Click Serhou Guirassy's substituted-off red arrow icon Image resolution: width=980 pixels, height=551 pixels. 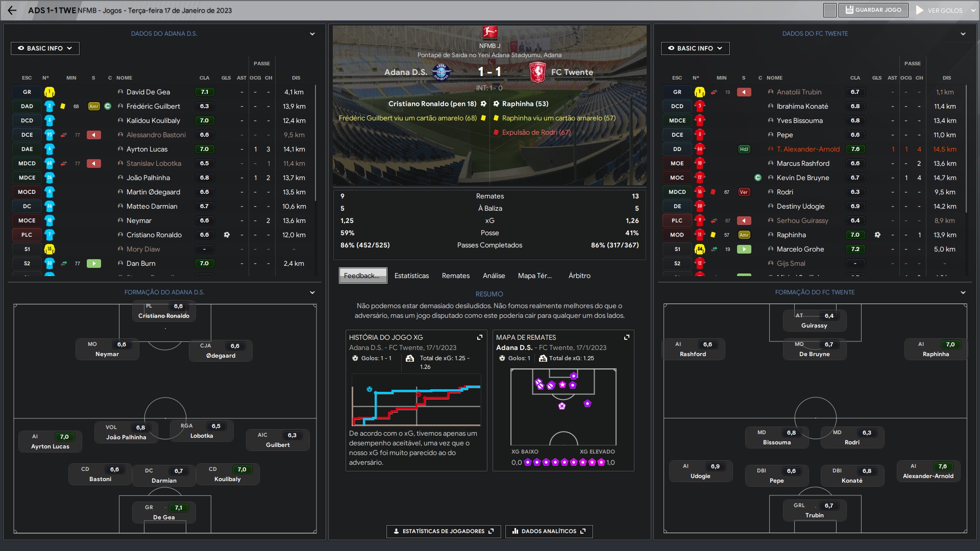pyautogui.click(x=744, y=221)
